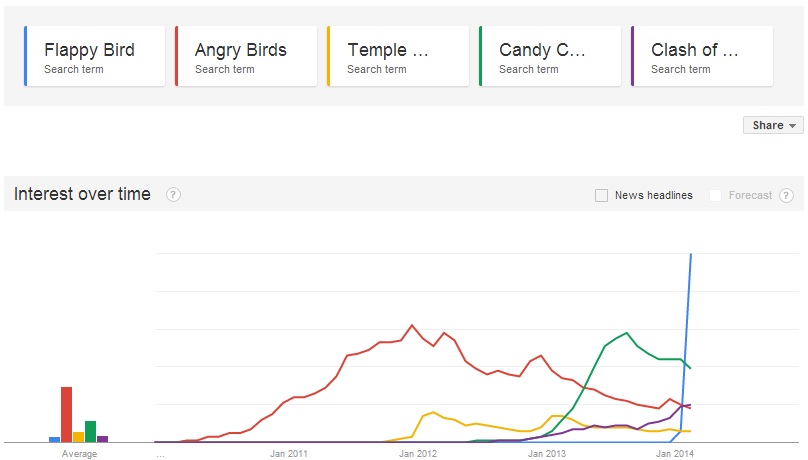Open the Share dropdown

coord(774,125)
